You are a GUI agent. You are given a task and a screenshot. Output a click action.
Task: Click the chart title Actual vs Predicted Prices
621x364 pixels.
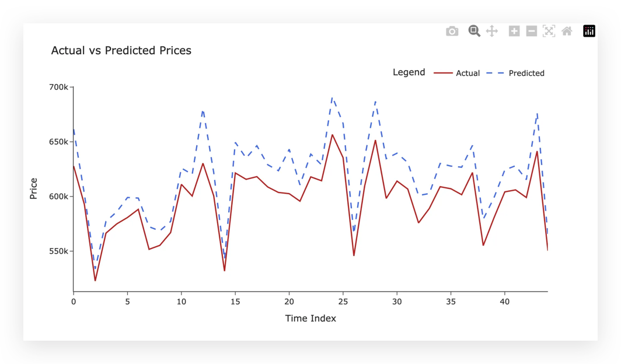click(121, 51)
